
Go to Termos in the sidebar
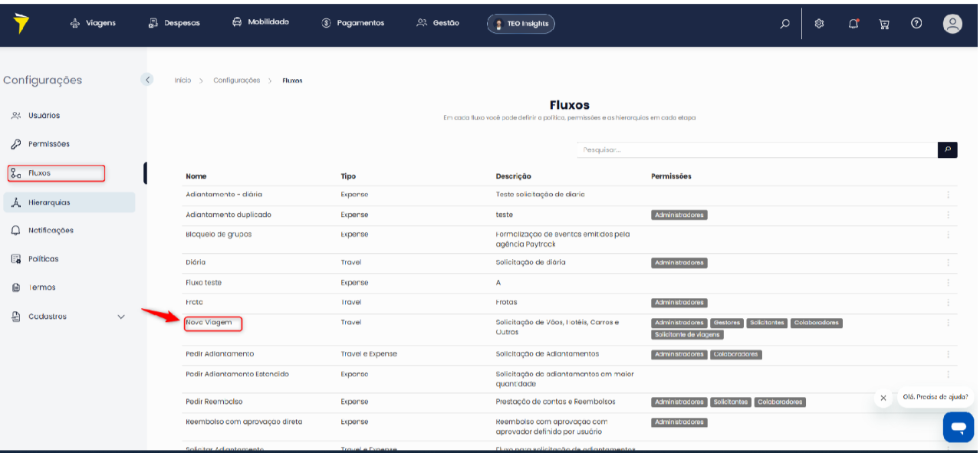point(33,287)
